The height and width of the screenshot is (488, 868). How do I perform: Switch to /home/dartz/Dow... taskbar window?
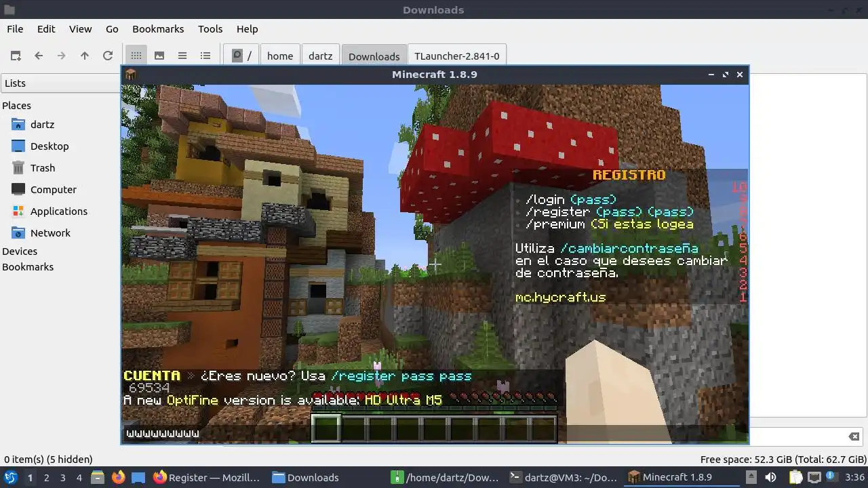point(445,477)
